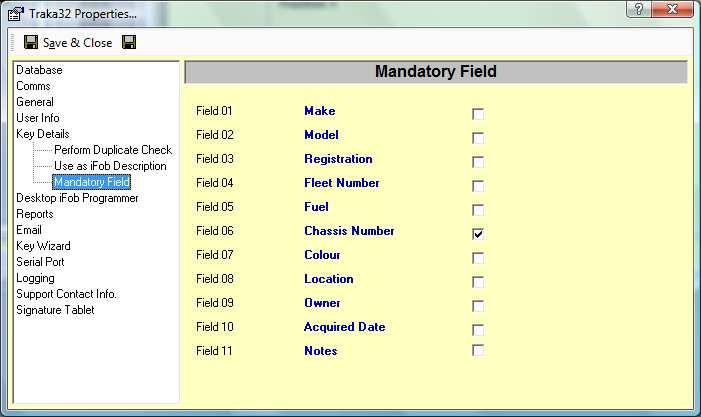Enable the Owner mandatory checkbox

click(478, 306)
